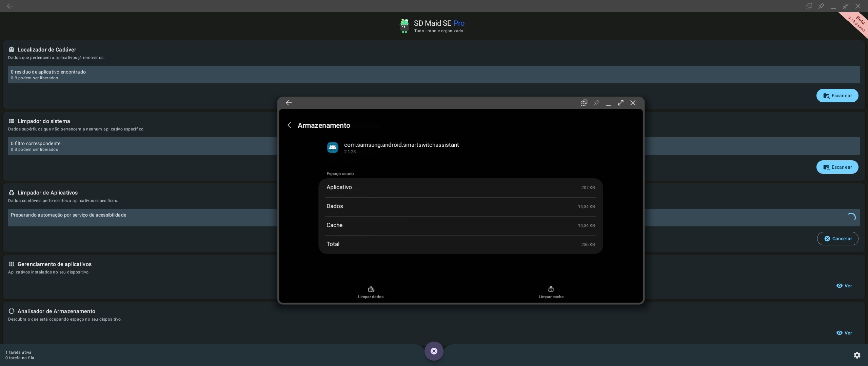Activate picture-in-picture on the main window
868x366 pixels.
809,6
